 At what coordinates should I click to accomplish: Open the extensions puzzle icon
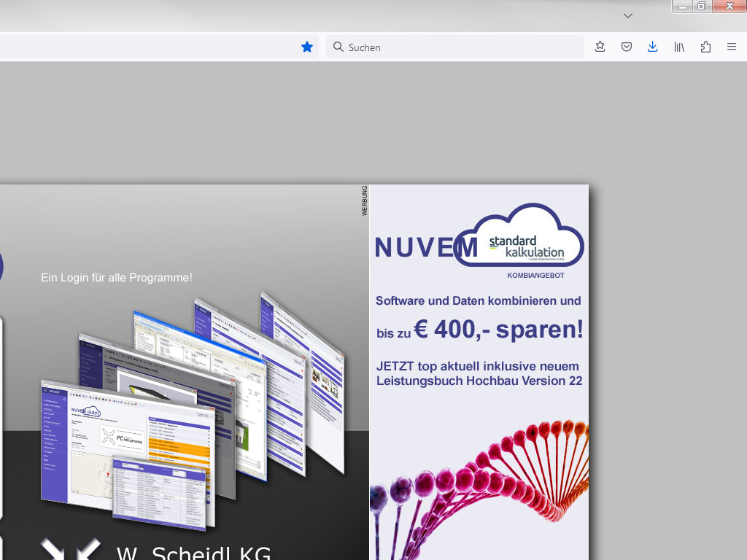pos(705,47)
